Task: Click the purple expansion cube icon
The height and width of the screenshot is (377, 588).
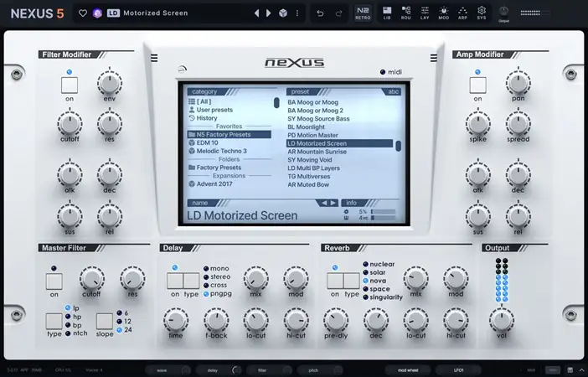Action: coord(97,13)
